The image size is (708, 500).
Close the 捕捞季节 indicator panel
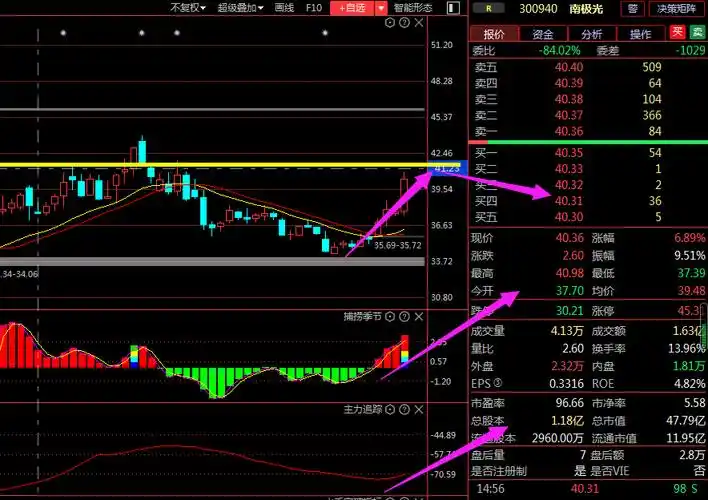(418, 317)
